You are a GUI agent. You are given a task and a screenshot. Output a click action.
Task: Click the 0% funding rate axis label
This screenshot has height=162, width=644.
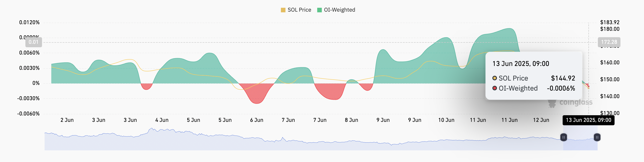click(36, 83)
